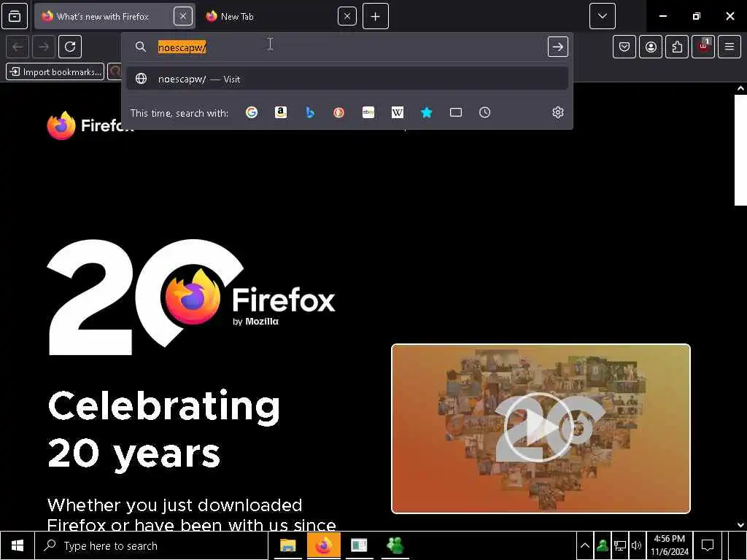
Task: Open the uBlock Origin extension icon
Action: tap(703, 47)
